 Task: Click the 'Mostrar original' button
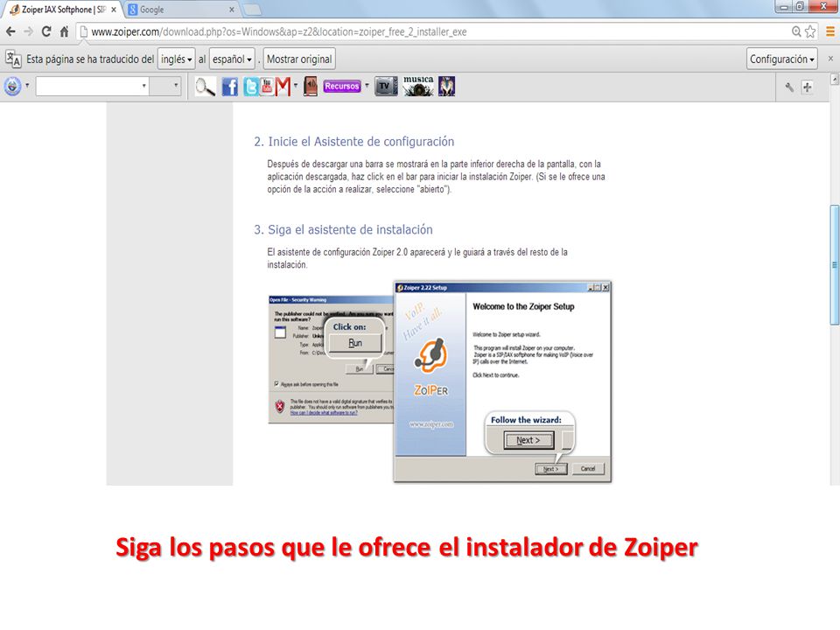(x=299, y=59)
